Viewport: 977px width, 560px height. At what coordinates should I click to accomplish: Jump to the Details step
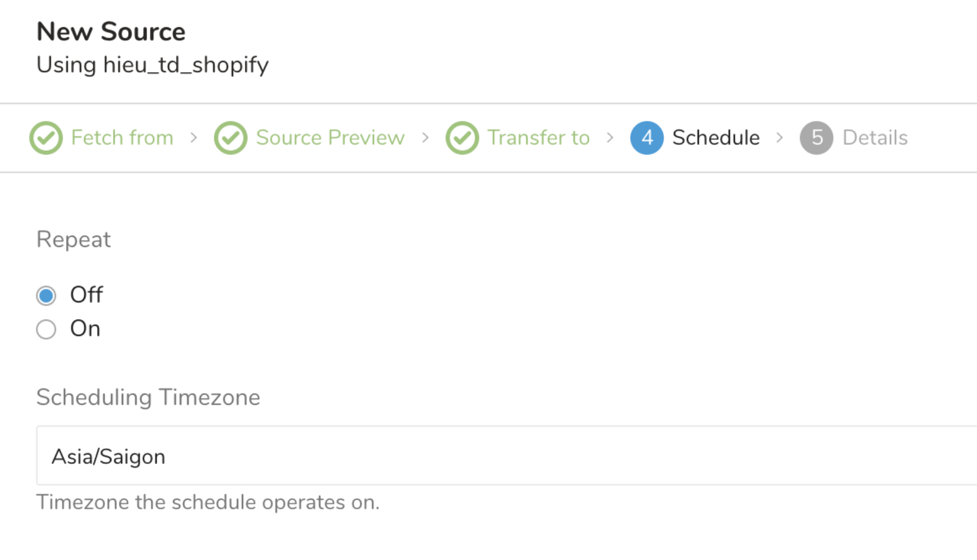(875, 138)
